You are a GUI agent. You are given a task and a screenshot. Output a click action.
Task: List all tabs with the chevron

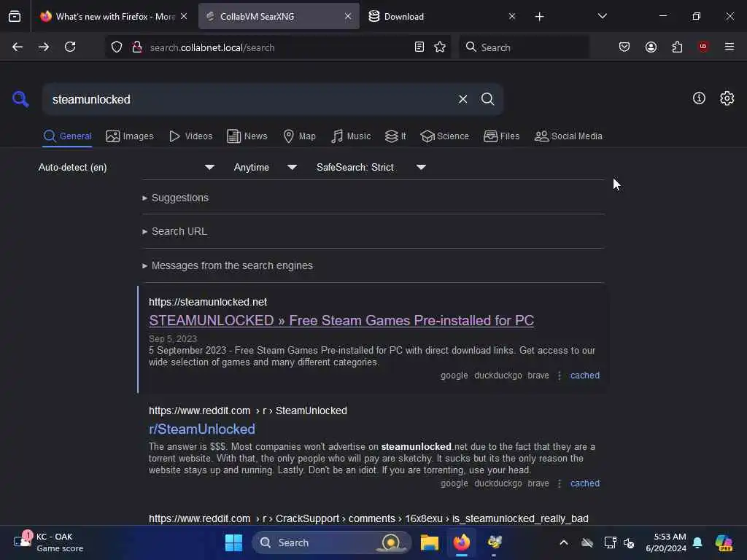[602, 16]
